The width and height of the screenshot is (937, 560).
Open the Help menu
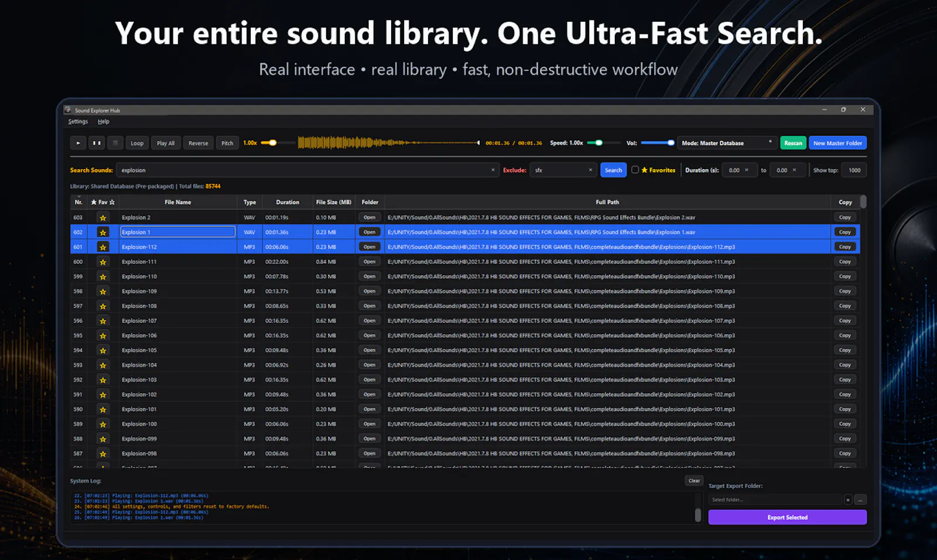click(x=104, y=122)
